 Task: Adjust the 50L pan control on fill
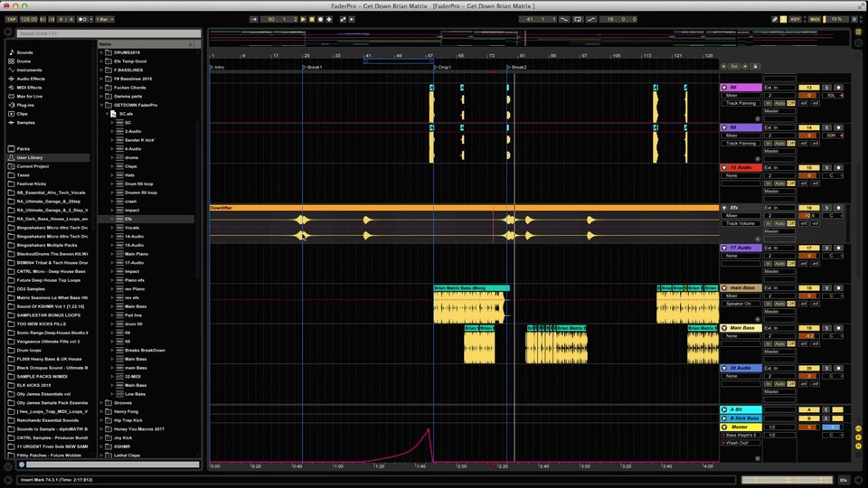832,96
